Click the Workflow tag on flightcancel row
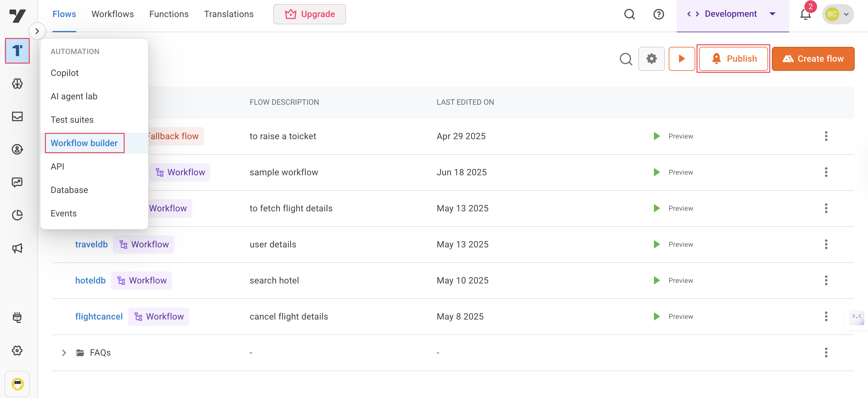The image size is (868, 398). coord(158,316)
